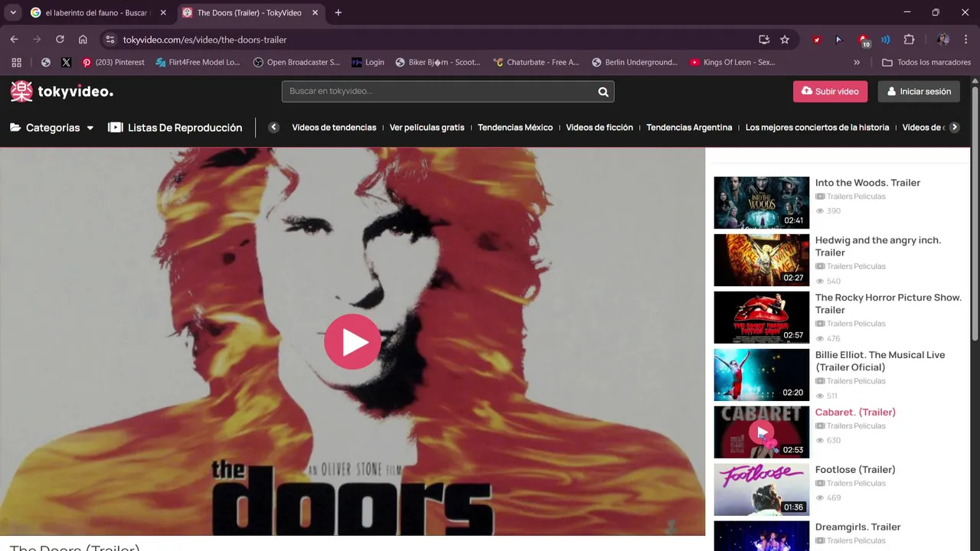The height and width of the screenshot is (551, 980).
Task: Click the address bar URL
Action: [x=205, y=40]
